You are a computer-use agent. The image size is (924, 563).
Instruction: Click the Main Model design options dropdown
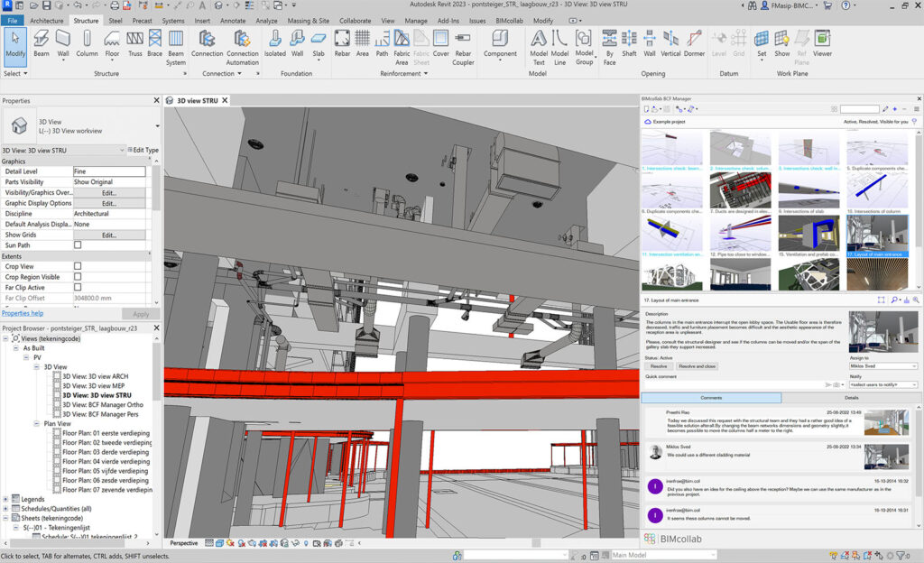(x=663, y=555)
